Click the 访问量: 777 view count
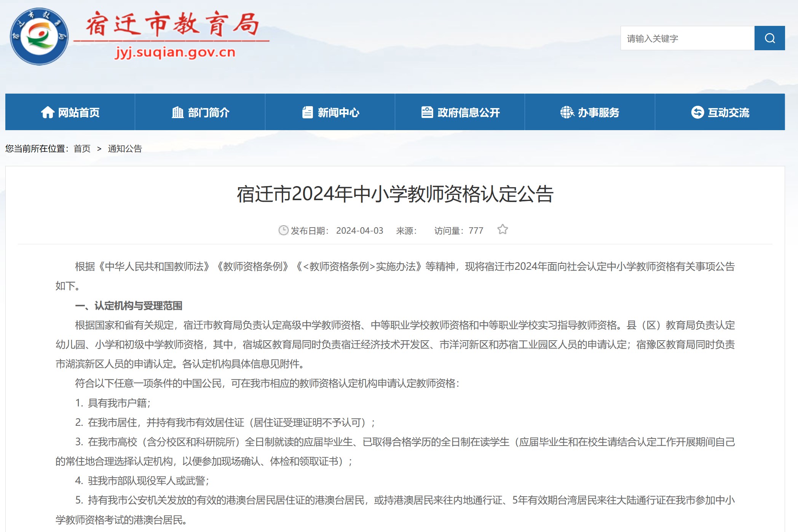The image size is (798, 532). pyautogui.click(x=459, y=231)
